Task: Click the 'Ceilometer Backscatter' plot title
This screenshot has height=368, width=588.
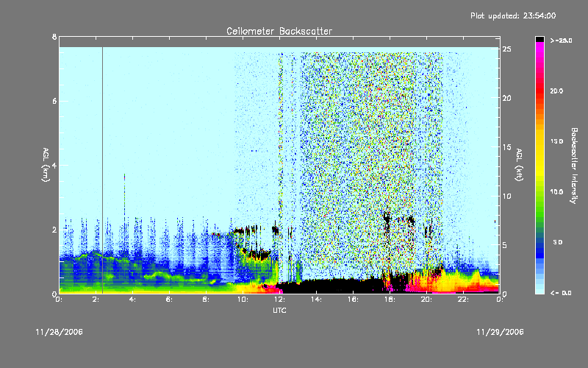Action: 279,31
